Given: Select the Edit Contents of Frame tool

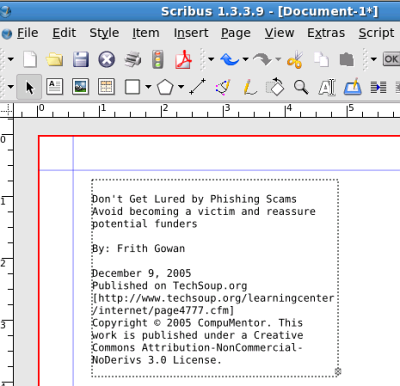Looking at the screenshot, I should pos(327,87).
